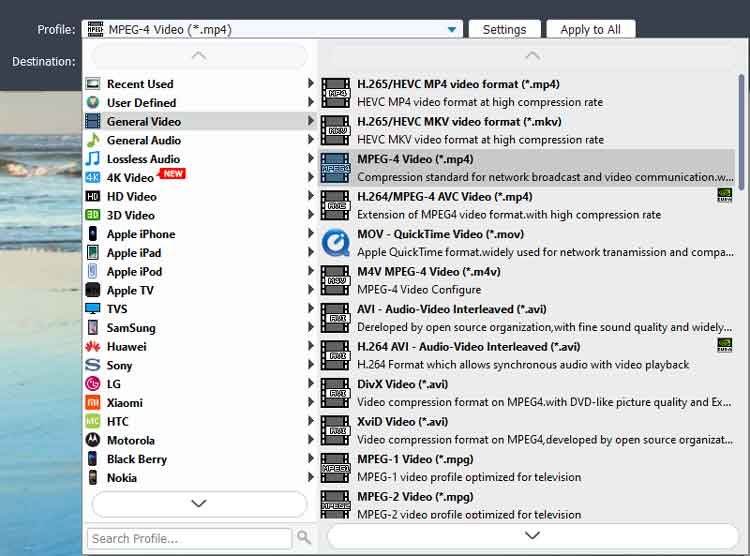Screen dimensions: 750x556
Task: Choose H.265/HEVC MKV video format
Action: click(x=527, y=130)
